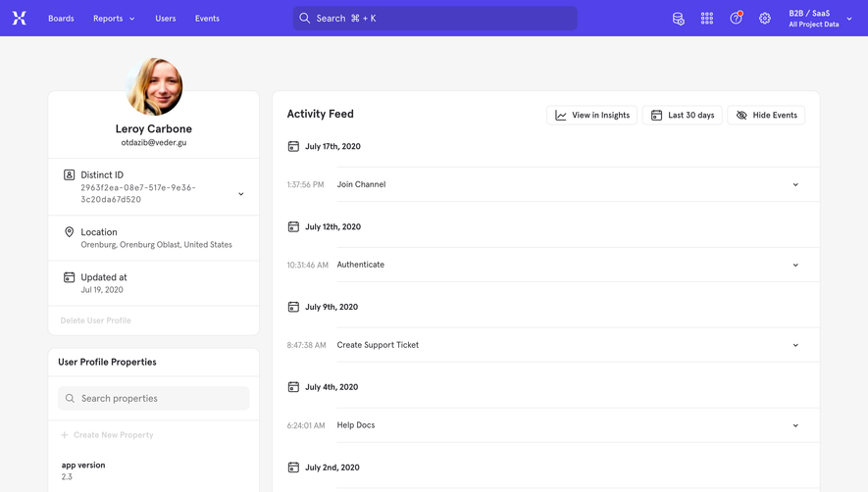Toggle Hide Events

[x=766, y=115]
